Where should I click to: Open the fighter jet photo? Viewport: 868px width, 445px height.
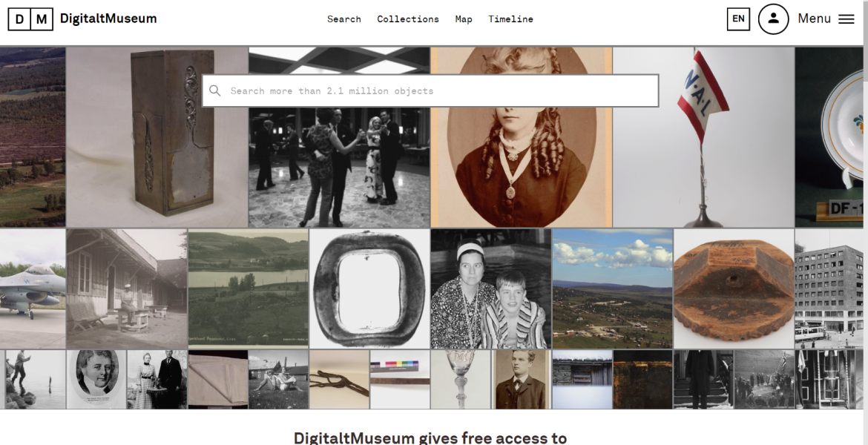33,289
